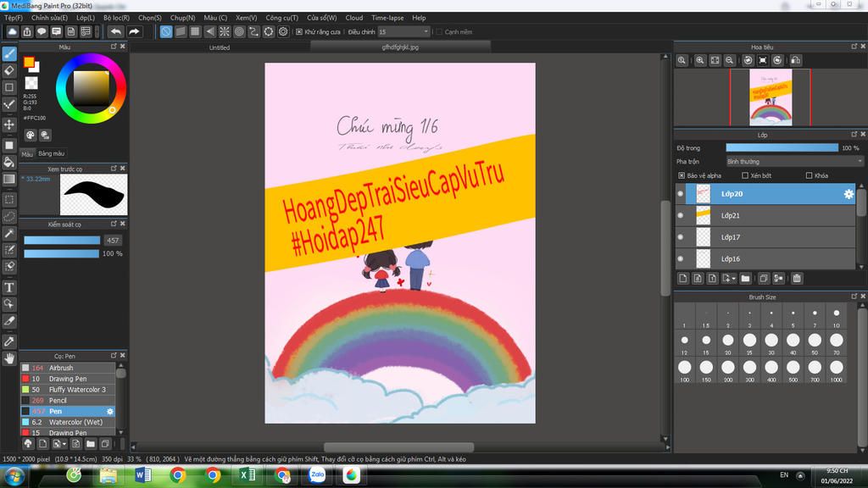This screenshot has height=488, width=868.
Task: Open the Zalo app in the taskbar
Action: 317,474
